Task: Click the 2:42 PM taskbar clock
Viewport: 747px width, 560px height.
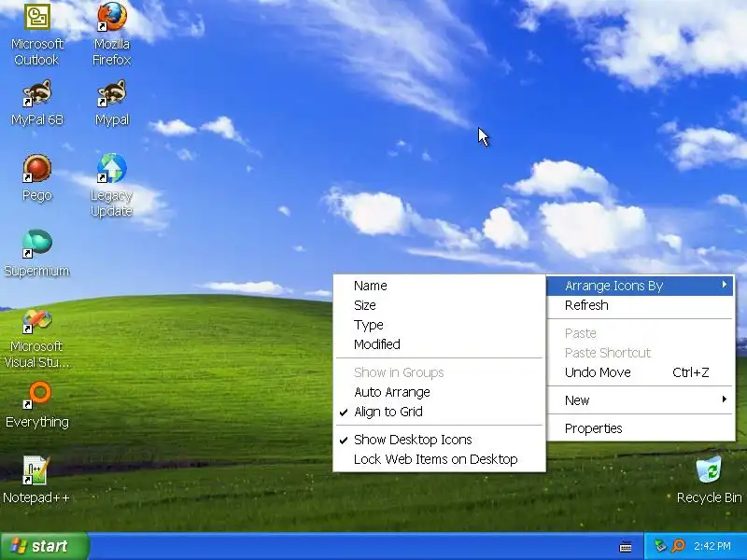Action: pyautogui.click(x=712, y=546)
